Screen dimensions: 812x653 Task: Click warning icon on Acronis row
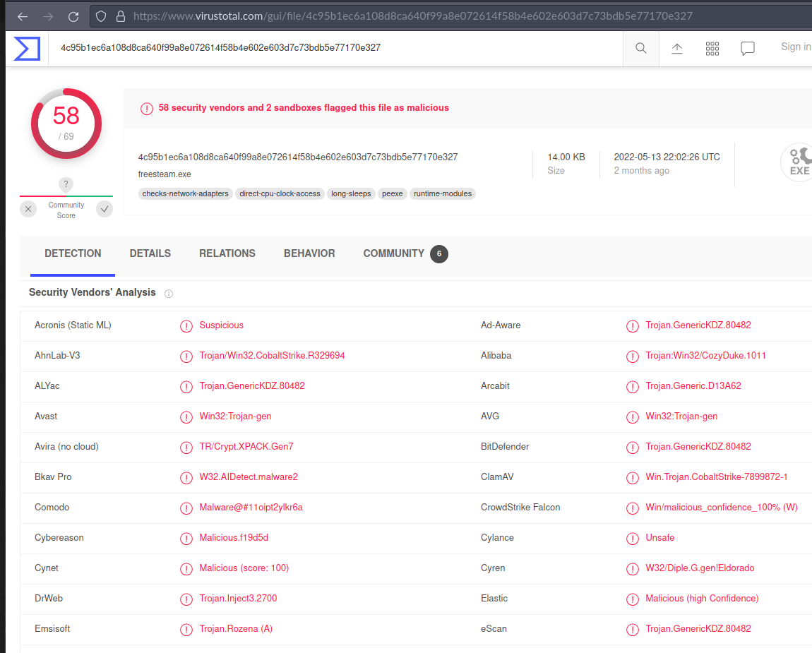[186, 325]
